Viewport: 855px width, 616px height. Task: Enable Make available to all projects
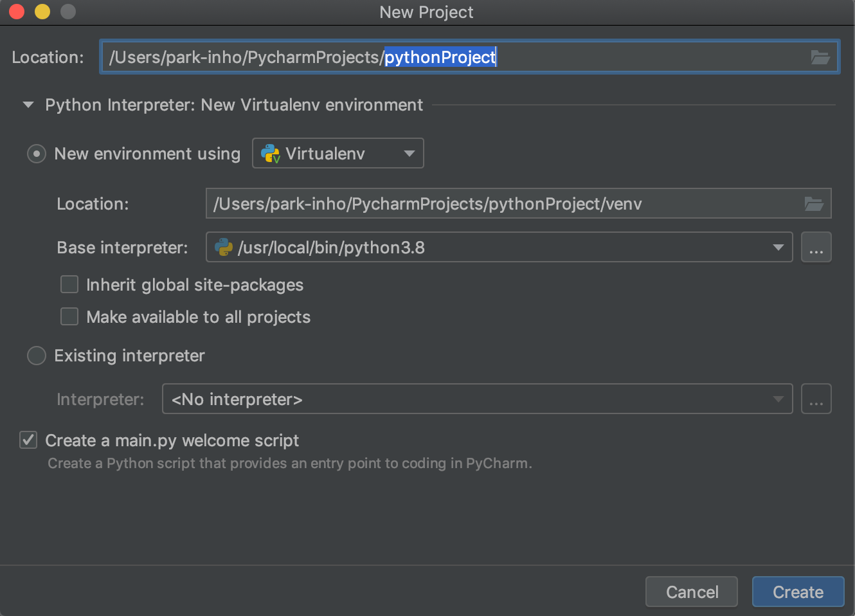(69, 316)
